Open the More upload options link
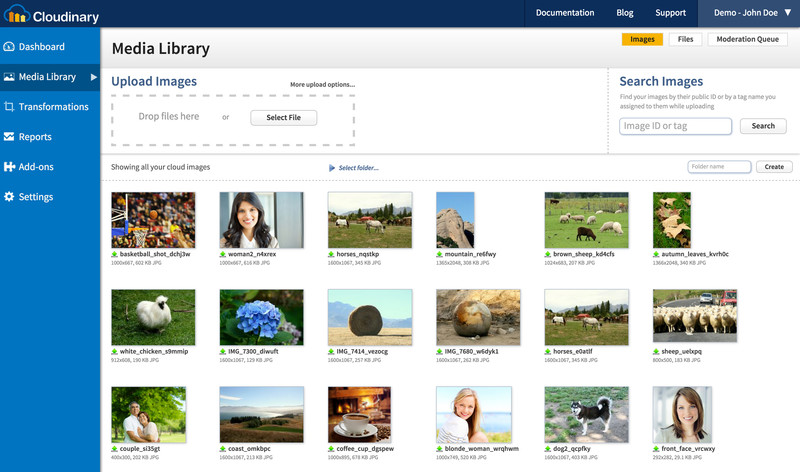Screen dimensions: 800x472 pos(322,85)
